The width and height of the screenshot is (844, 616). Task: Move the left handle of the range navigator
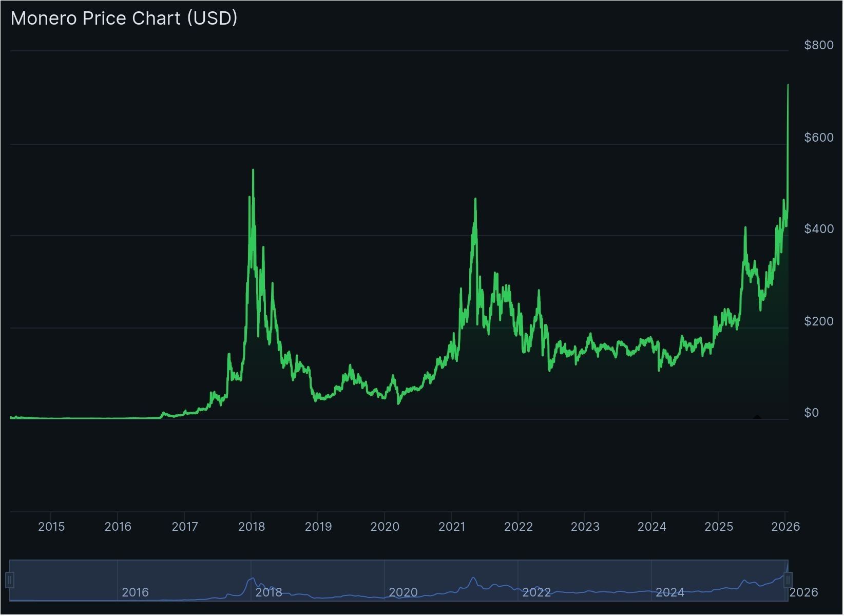pyautogui.click(x=10, y=581)
